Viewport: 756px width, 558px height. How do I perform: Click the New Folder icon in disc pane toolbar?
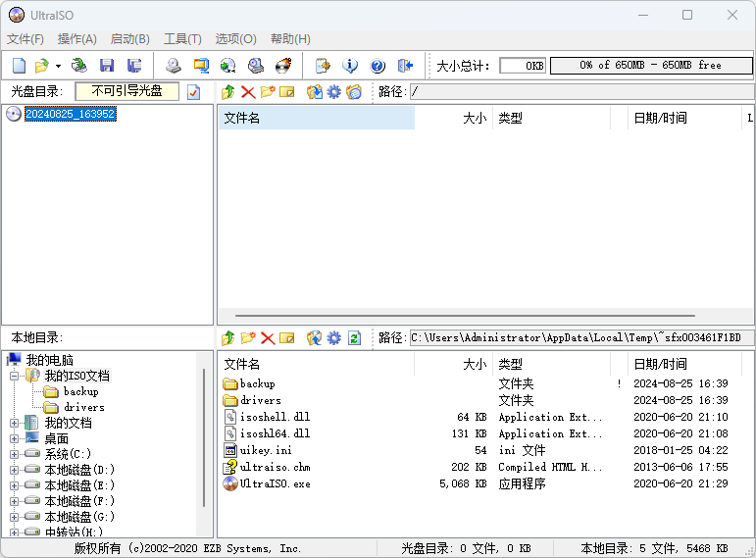coord(268,91)
